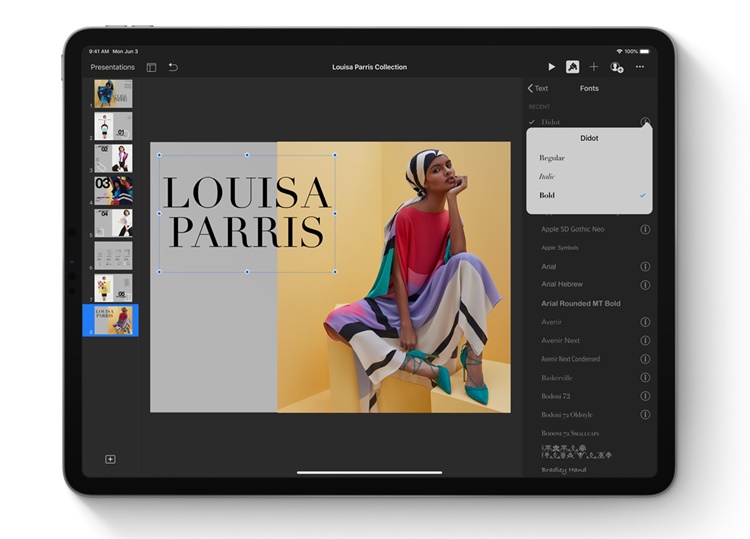Screen dimensions: 750x539
Task: Select Bodoni Ornaments font
Action: coord(576,451)
